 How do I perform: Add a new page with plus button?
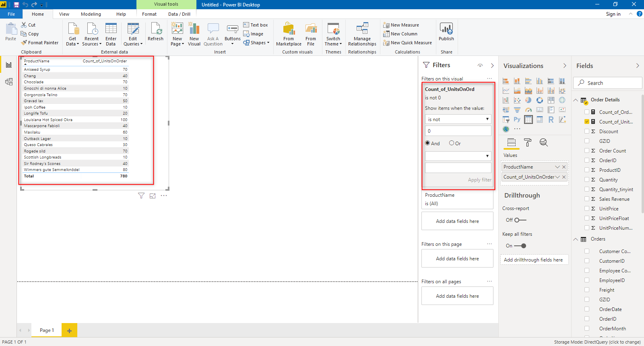coord(69,330)
